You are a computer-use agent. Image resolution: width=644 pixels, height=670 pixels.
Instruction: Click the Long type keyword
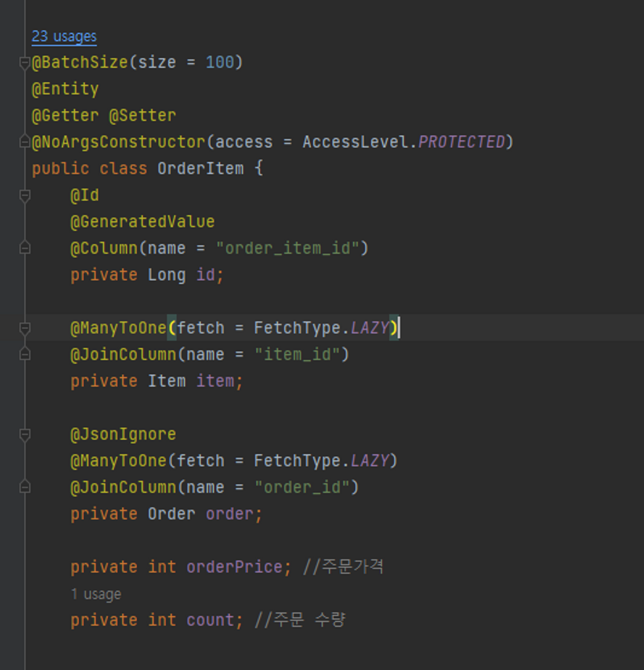point(167,275)
